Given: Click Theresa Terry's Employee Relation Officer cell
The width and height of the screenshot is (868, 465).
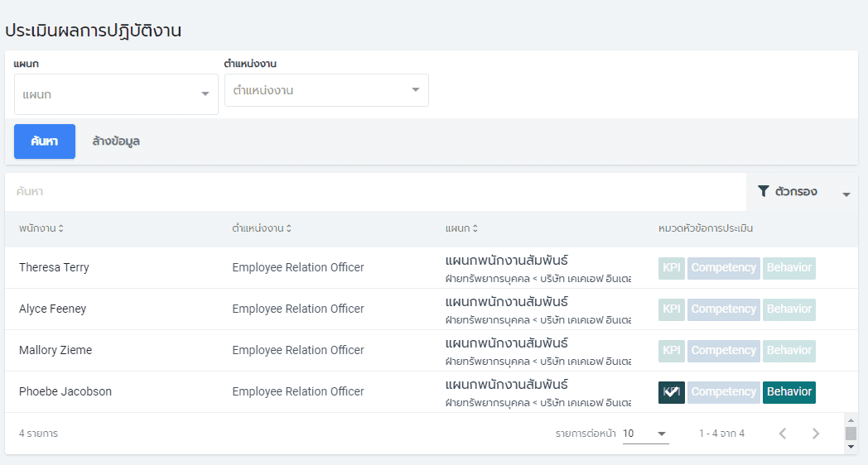Looking at the screenshot, I should click(x=298, y=267).
